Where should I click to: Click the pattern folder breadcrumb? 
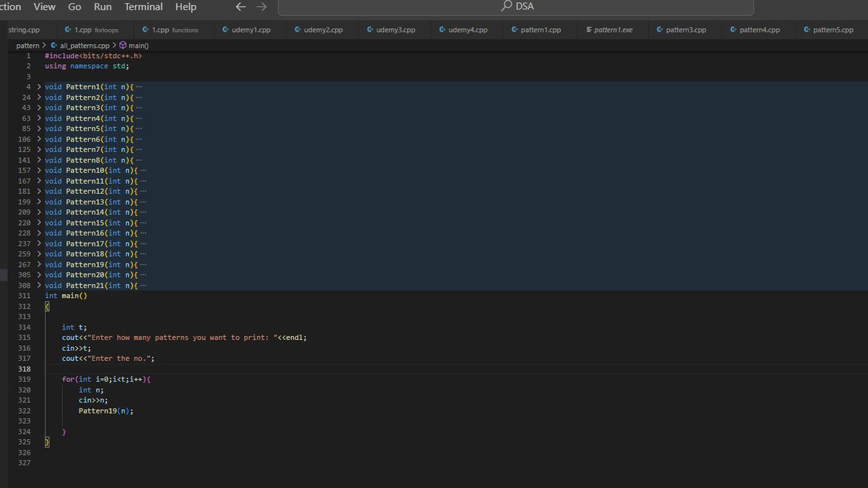pos(27,46)
